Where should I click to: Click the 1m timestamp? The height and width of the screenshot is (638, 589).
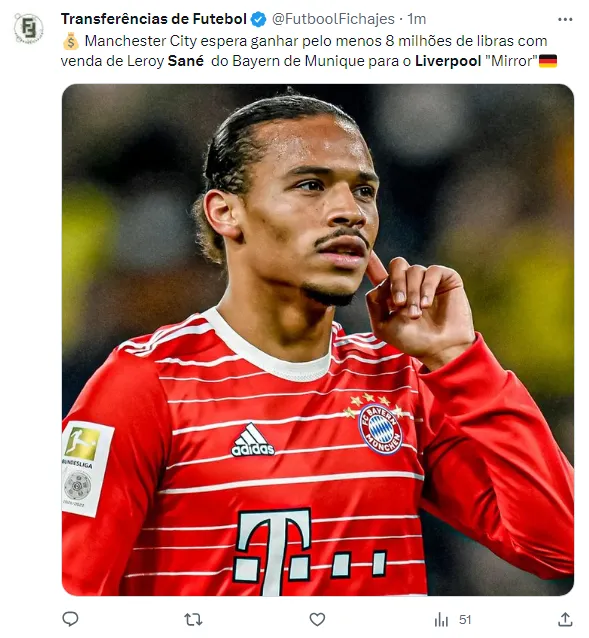pos(417,19)
